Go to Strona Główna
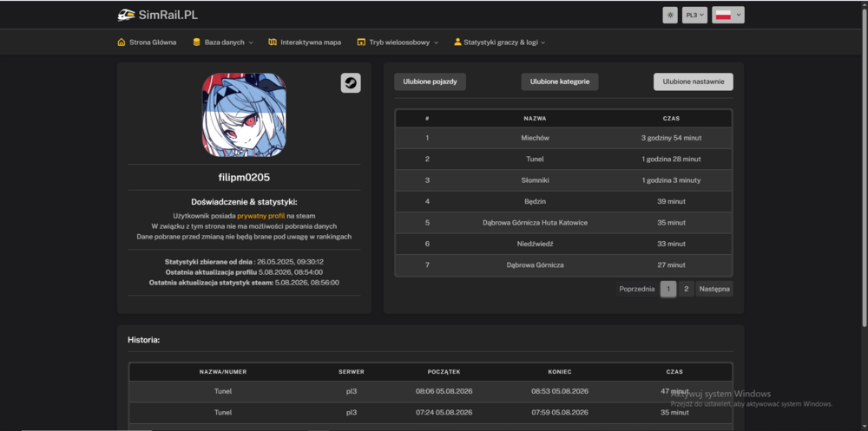Screen dimensions: 868x431 pyautogui.click(x=153, y=42)
